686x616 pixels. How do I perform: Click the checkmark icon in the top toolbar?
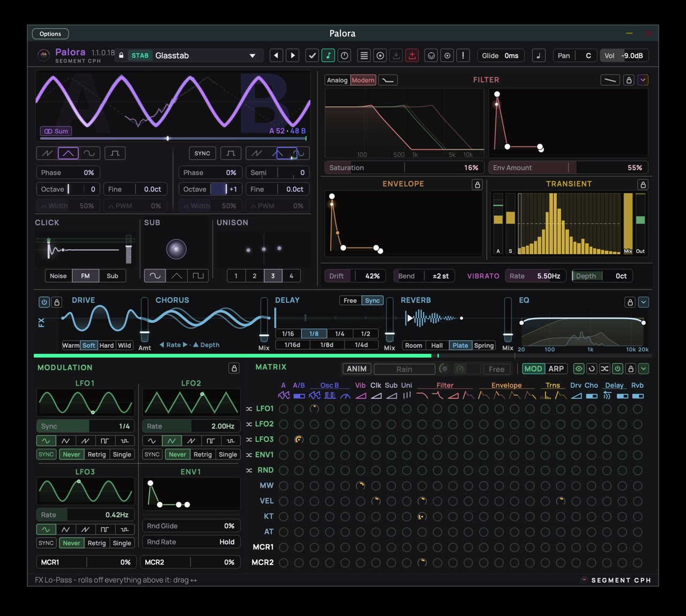[x=312, y=55]
